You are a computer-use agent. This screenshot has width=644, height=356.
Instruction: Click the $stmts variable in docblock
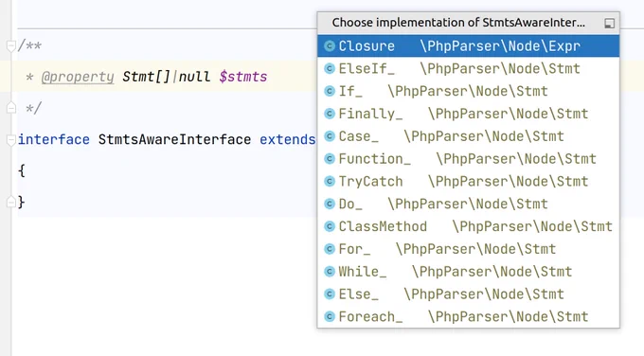[x=243, y=78]
